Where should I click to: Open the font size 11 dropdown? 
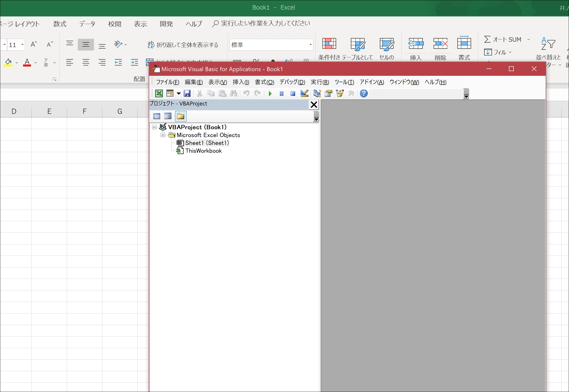point(22,45)
